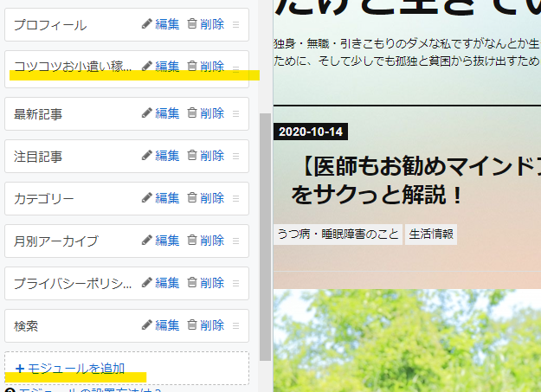Grab the drag handle for プロフィール
This screenshot has height=392, width=541.
pyautogui.click(x=236, y=25)
